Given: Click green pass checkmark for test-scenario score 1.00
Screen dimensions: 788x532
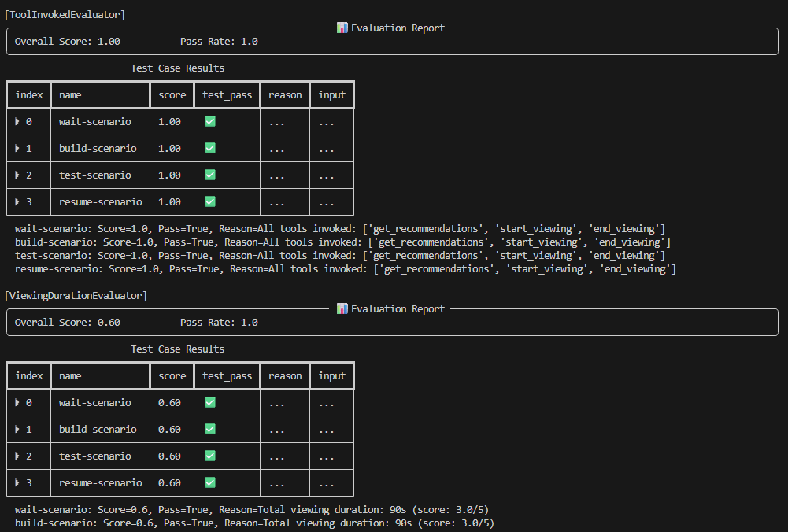Looking at the screenshot, I should pos(210,175).
